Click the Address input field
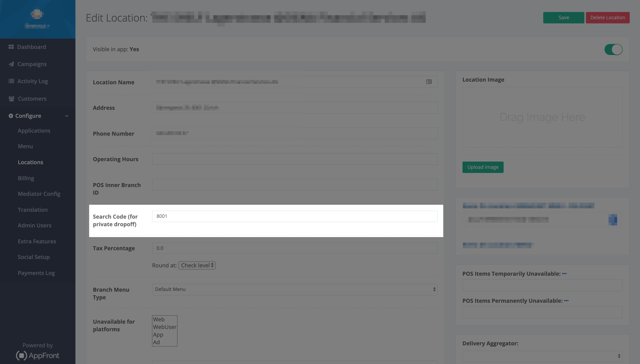This screenshot has height=364, width=640. [295, 108]
